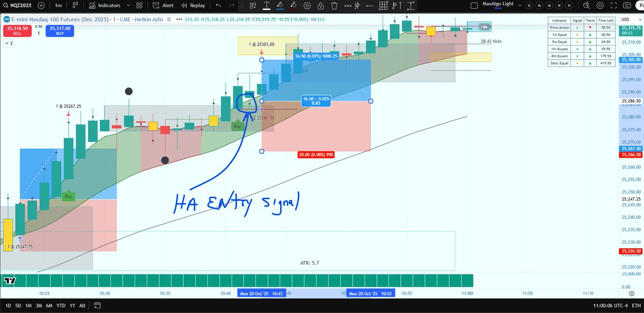Image resolution: width=644 pixels, height=313 pixels.
Task: Open the Indicators dialog
Action: point(104,5)
